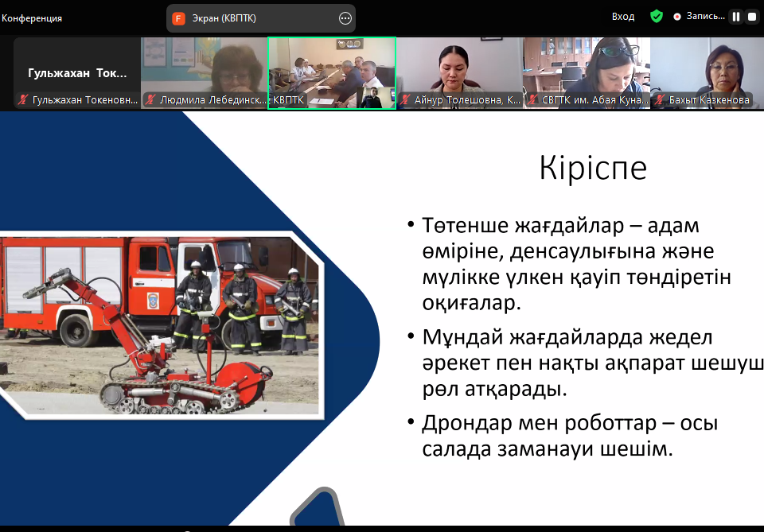Click muted mic icon on Гульжахан's tile
This screenshot has width=764, height=532.
(23, 100)
